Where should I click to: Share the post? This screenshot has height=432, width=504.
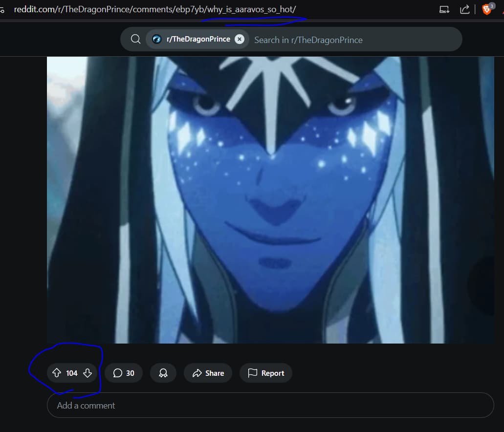click(208, 373)
